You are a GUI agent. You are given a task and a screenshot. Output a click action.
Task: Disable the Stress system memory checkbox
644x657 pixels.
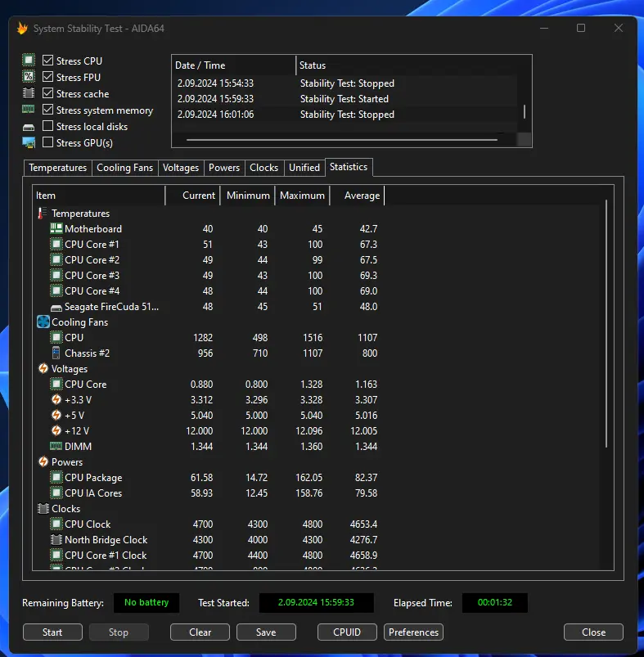[x=47, y=110]
